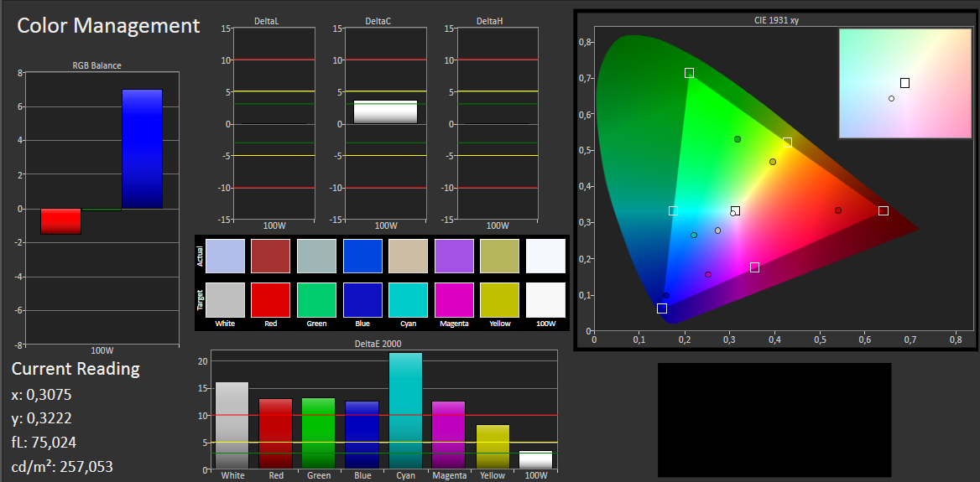Click the Target Magenta swatch
980x482 pixels.
(x=454, y=300)
